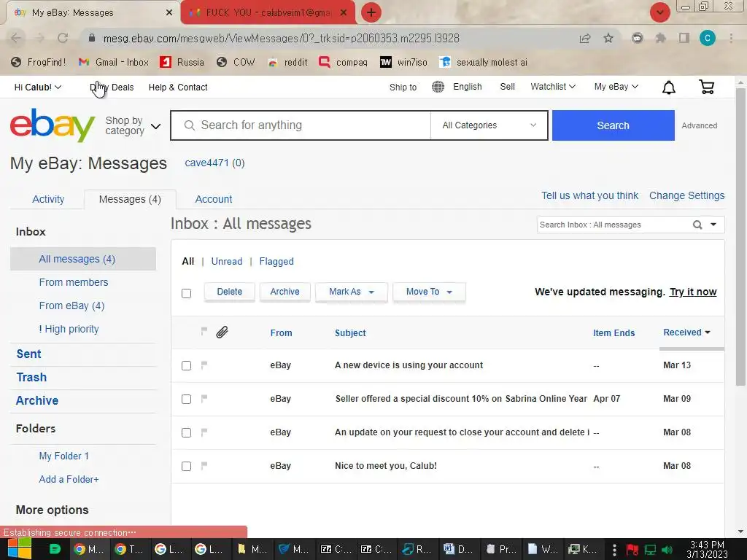Flag the 'A new device is using' message
The width and height of the screenshot is (747, 560).
pos(204,365)
